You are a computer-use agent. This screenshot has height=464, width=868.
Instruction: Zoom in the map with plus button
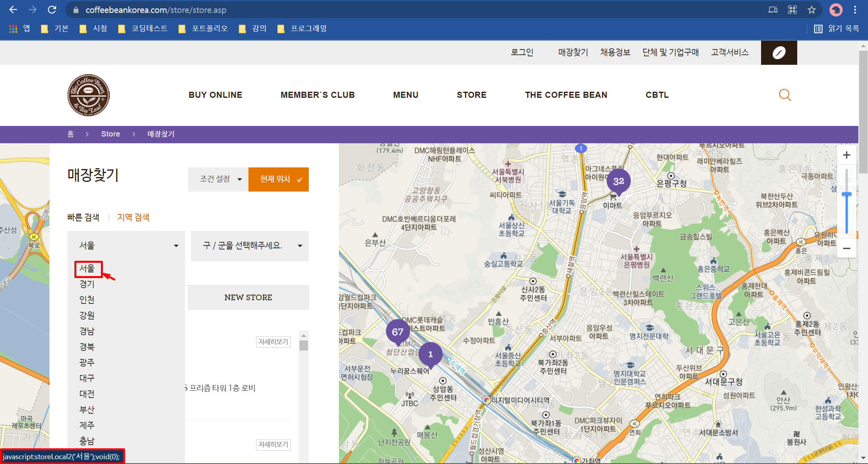coord(846,155)
